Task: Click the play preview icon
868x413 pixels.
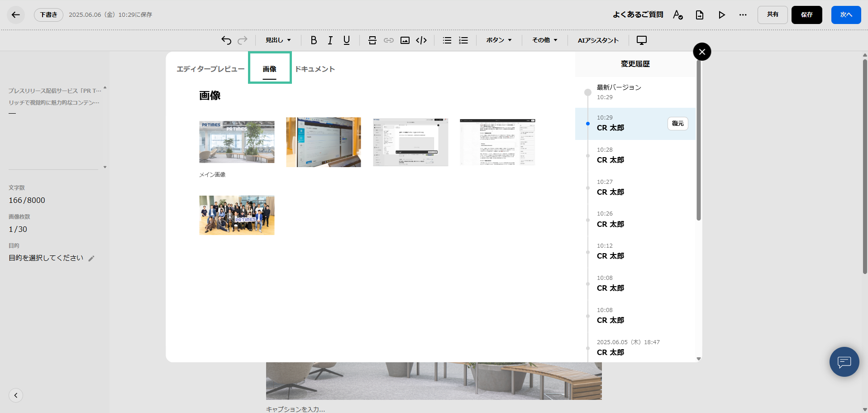Action: (721, 15)
